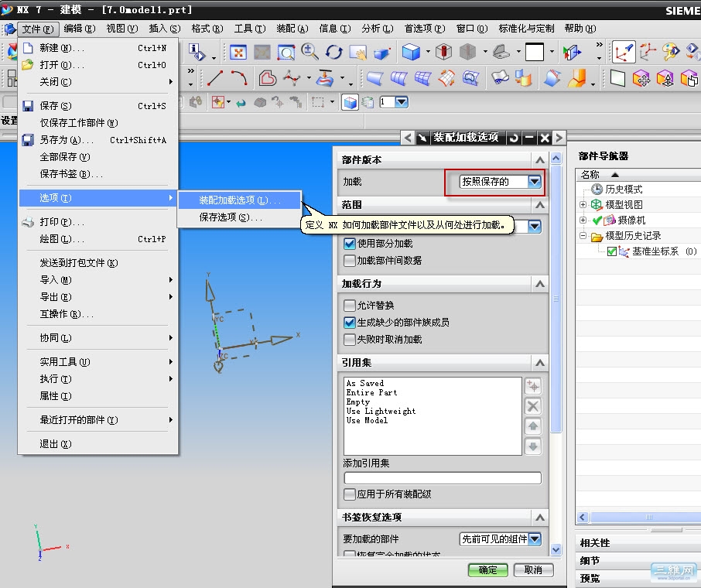Open the 导入 submenu

pos(97,280)
